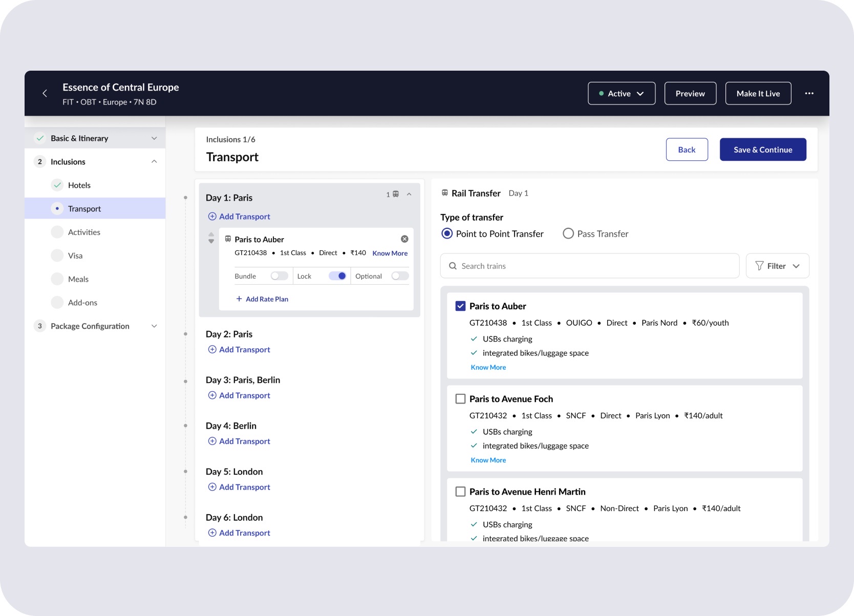Click the Meals status circle
Image resolution: width=854 pixels, height=616 pixels.
click(x=57, y=279)
